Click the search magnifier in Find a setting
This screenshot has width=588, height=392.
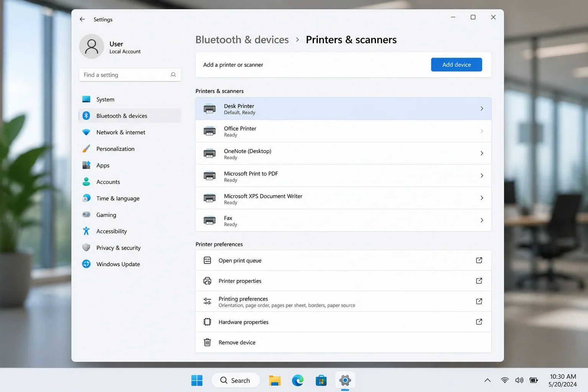tap(173, 75)
